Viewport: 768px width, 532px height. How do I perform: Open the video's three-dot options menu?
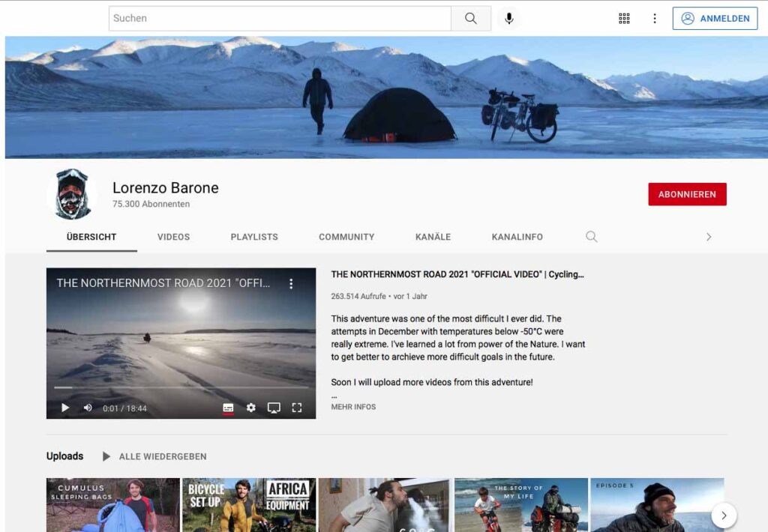(291, 284)
